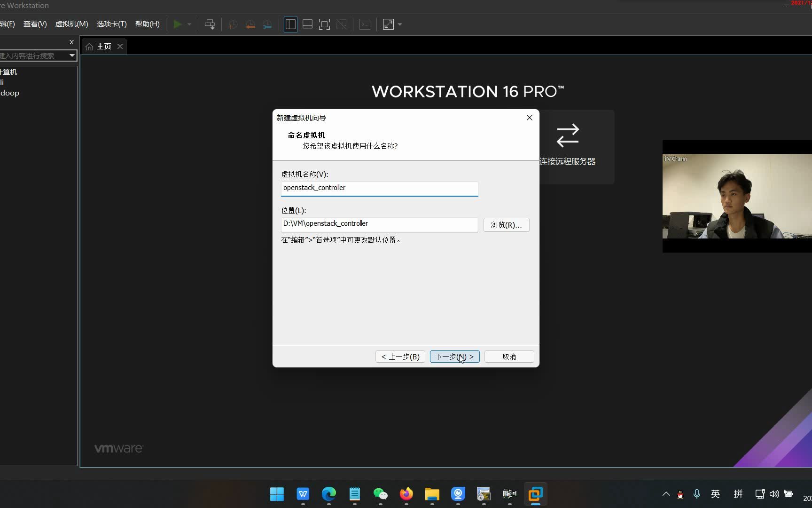Select the 'doop' VM in library
812x508 pixels.
pos(10,93)
